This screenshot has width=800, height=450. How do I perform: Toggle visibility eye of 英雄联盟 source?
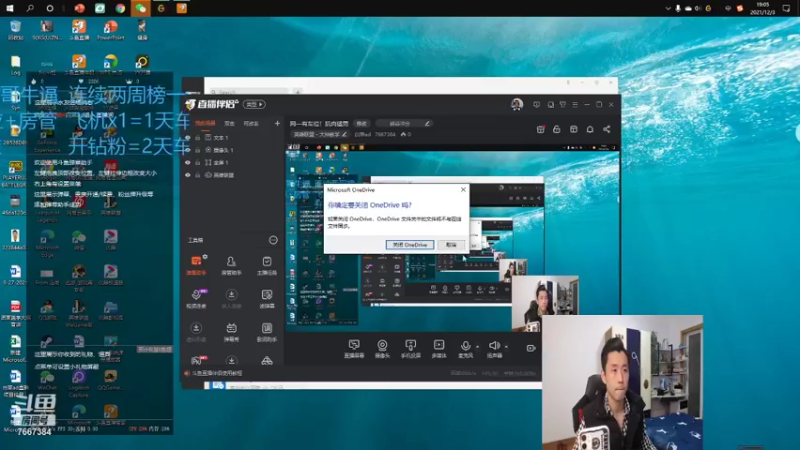(188, 175)
